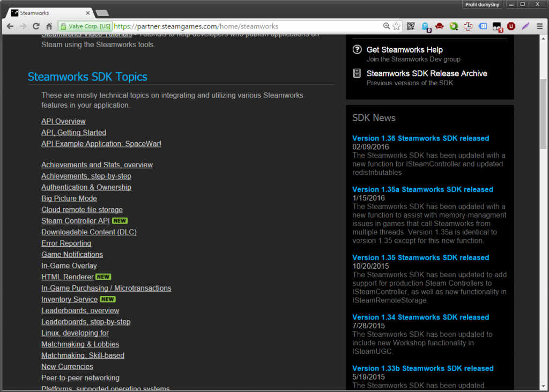Open In-Game Purchasing / Microtransactions
This screenshot has width=549, height=392.
tap(106, 288)
